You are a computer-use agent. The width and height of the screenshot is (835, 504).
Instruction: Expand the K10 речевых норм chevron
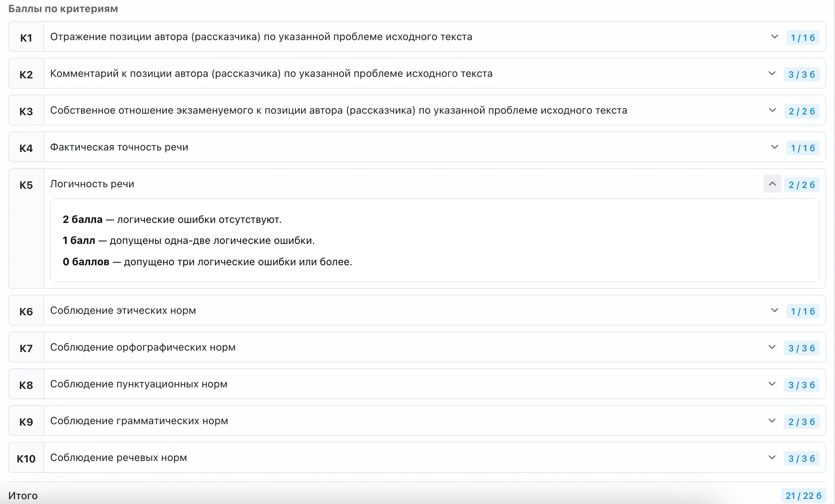point(772,458)
